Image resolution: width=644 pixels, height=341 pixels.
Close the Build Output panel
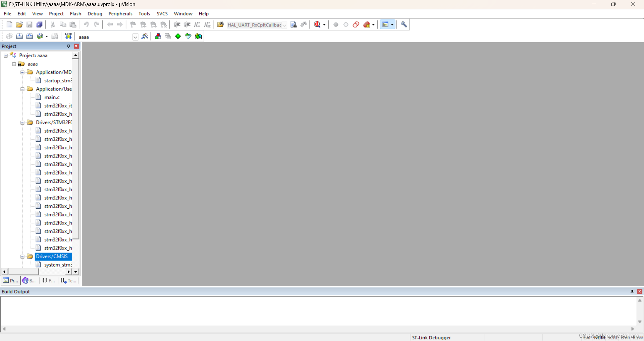(640, 292)
